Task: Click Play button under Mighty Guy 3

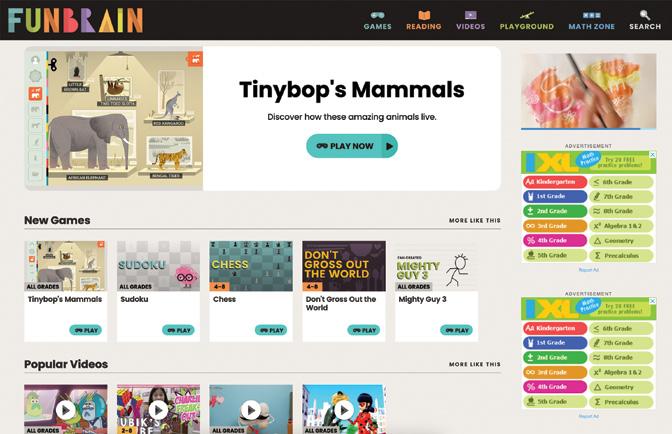Action: point(456,330)
